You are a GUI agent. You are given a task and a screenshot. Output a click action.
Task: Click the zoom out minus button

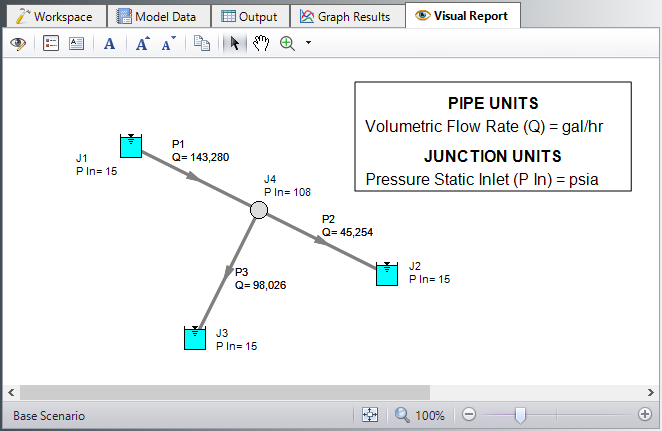pos(469,415)
